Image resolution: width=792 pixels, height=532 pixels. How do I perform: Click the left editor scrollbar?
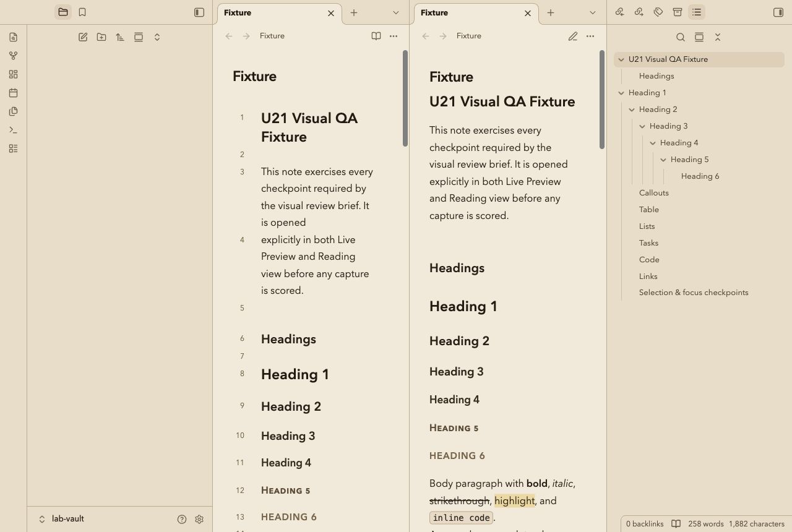[405, 98]
